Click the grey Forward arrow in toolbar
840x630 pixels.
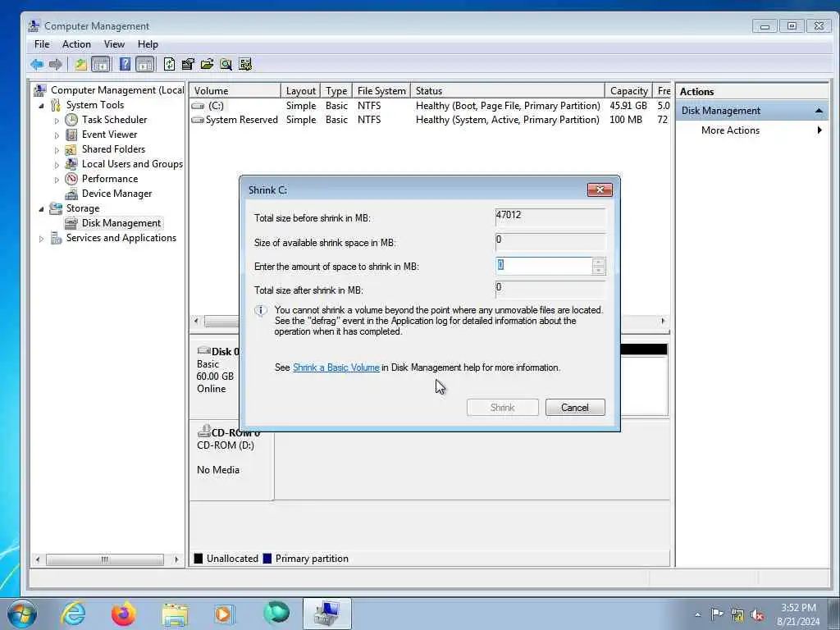55,65
